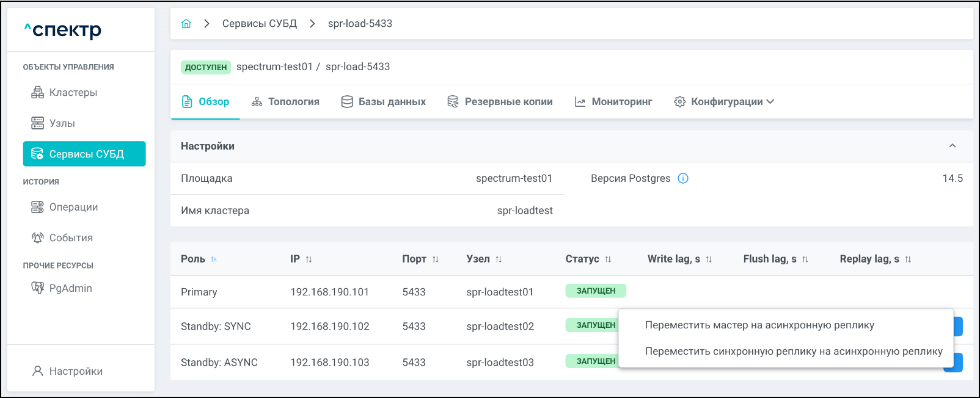Open the Мониторинг tab
This screenshot has height=398, width=980.
[613, 102]
